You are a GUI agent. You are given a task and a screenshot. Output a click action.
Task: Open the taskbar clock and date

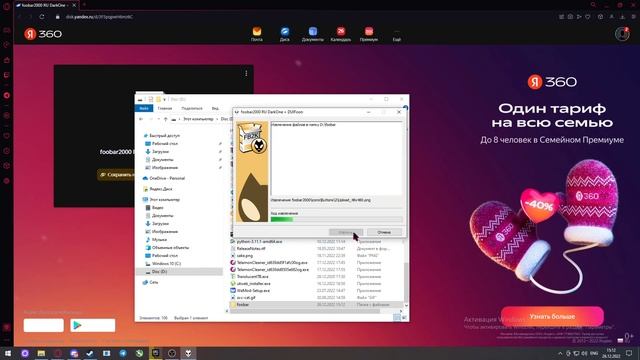(x=611, y=353)
